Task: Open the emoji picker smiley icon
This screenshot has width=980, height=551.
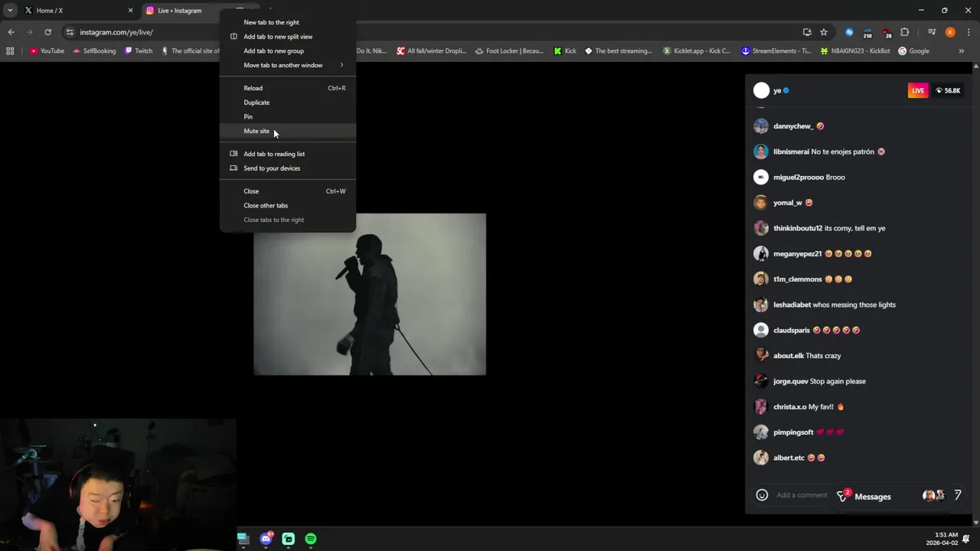Action: (x=762, y=495)
